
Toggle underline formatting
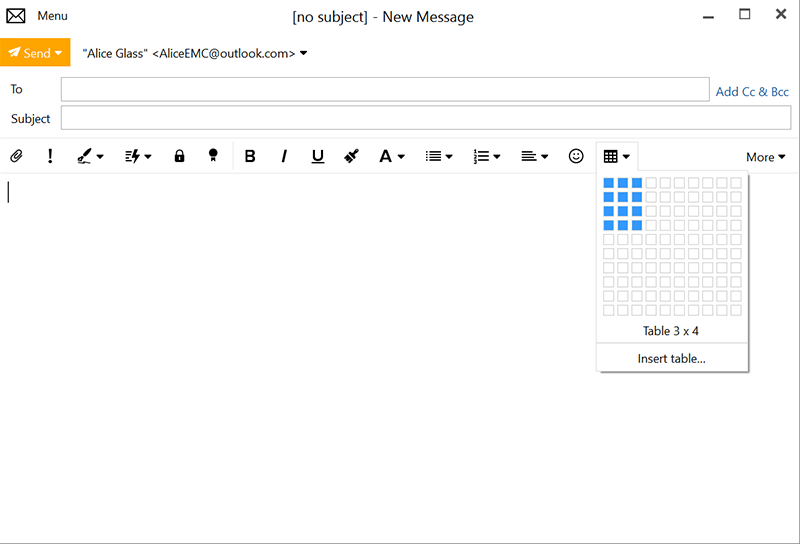pyautogui.click(x=318, y=156)
